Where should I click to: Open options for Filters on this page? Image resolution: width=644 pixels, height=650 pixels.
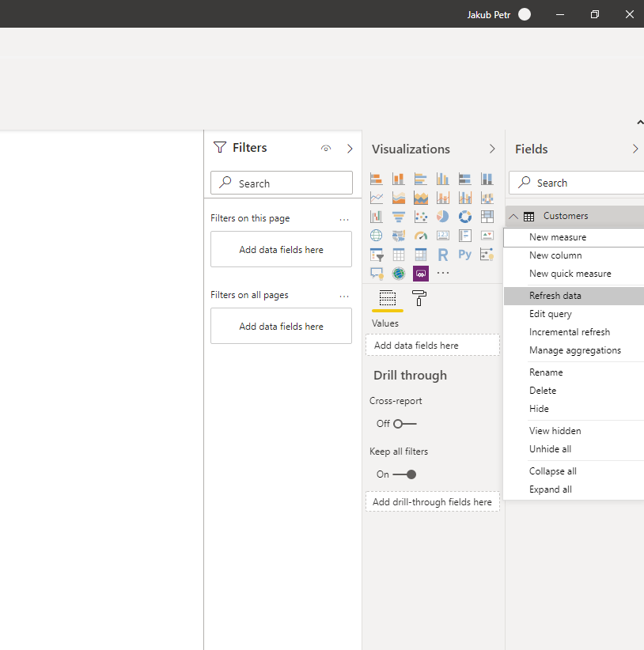[x=344, y=219]
